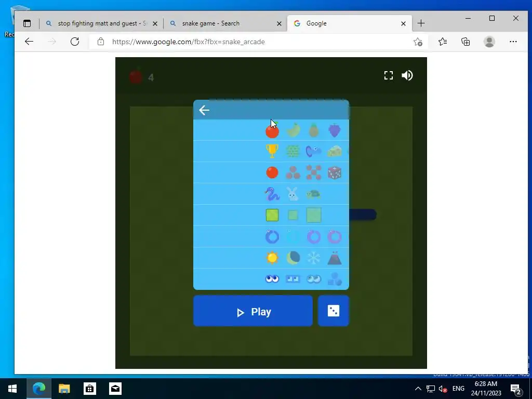Open the notification center
This screenshot has height=399, width=532.
click(516, 389)
